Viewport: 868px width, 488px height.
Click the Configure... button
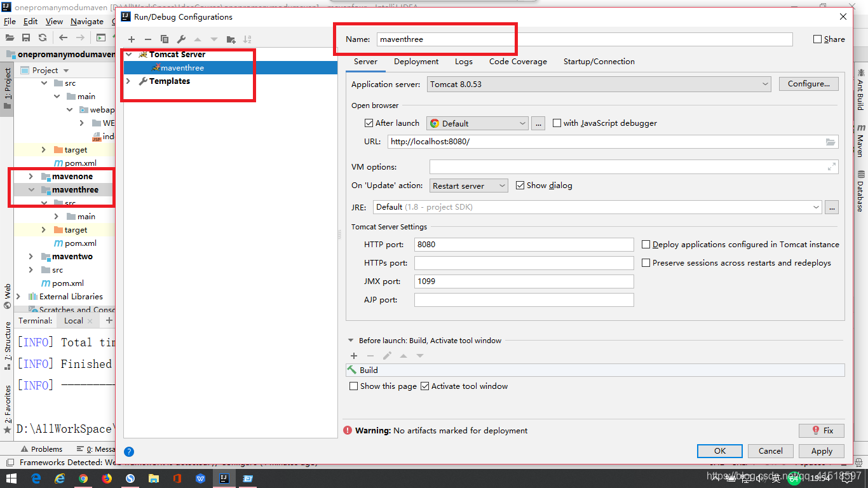pos(809,84)
